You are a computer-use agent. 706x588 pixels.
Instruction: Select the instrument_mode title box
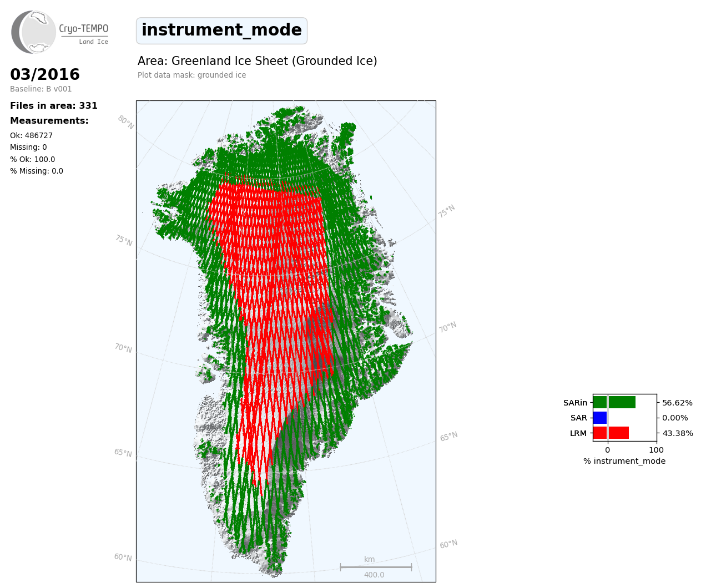[x=221, y=31]
